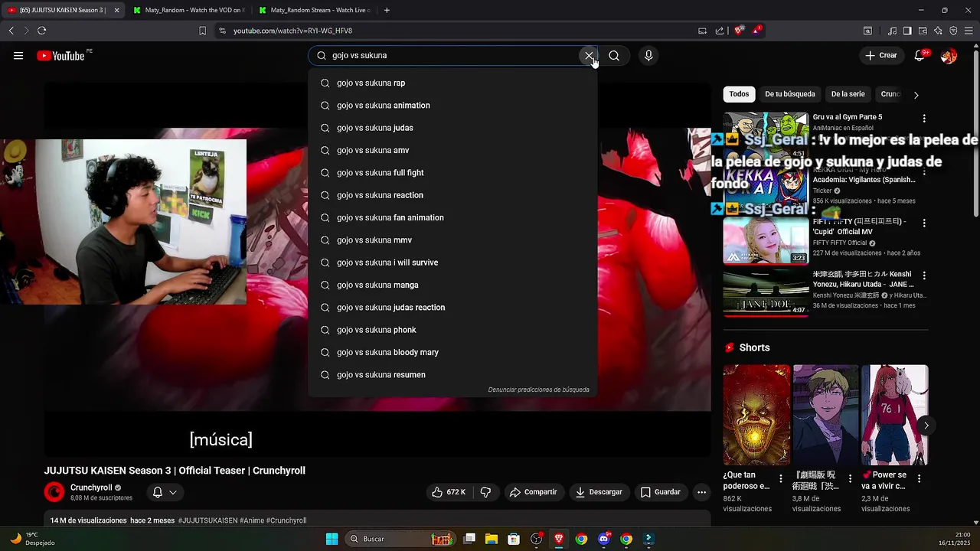
Task: Pick 'gojo vs sukuna fan animation' suggestion
Action: pyautogui.click(x=452, y=217)
